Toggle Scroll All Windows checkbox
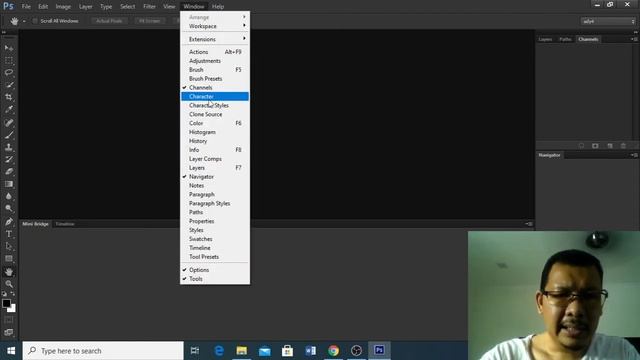Viewport: 640px width, 360px height. [x=35, y=21]
